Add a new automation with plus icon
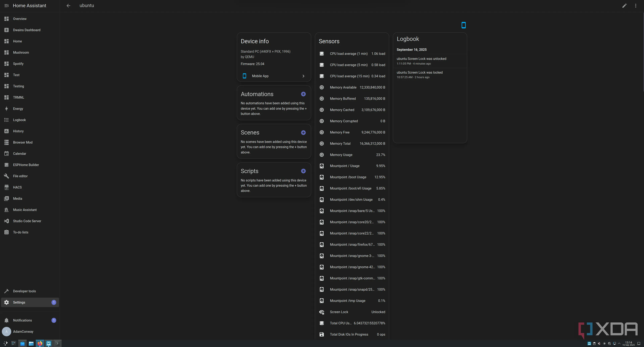644x347 pixels. tap(303, 94)
